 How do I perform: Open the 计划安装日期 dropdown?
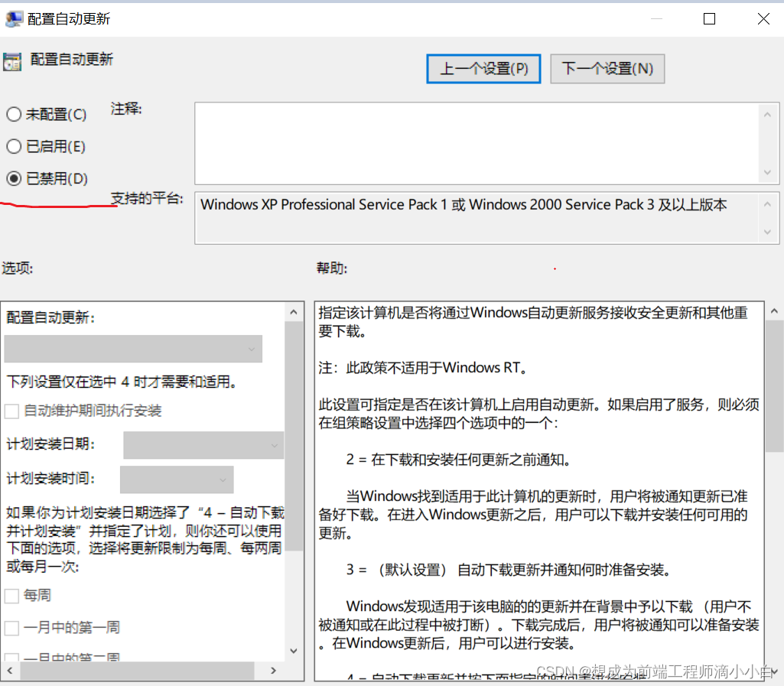pos(203,445)
